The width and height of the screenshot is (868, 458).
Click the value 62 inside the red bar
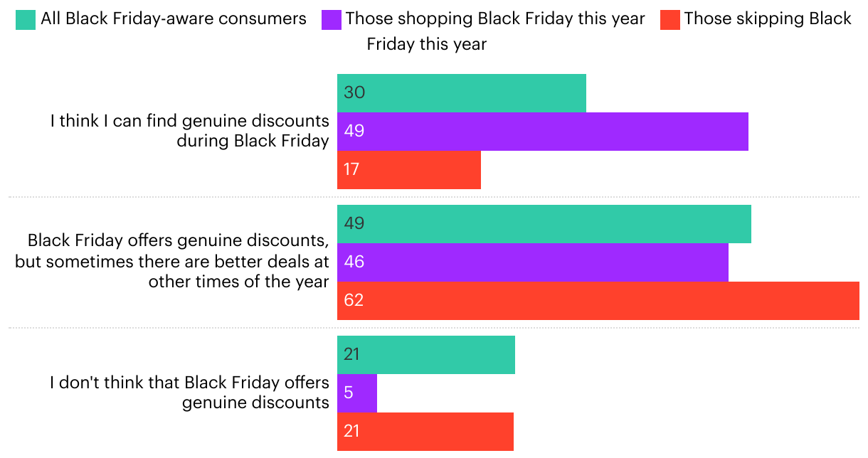click(354, 300)
